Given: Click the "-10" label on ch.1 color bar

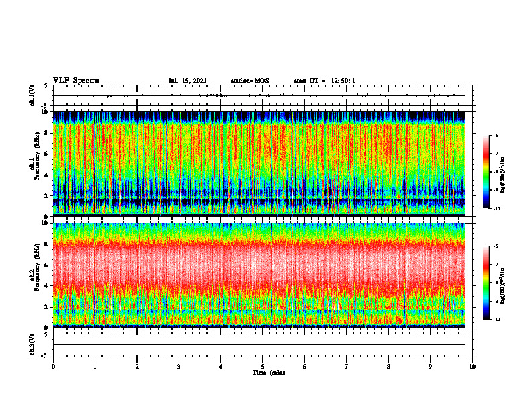Looking at the screenshot, I should coord(496,209).
